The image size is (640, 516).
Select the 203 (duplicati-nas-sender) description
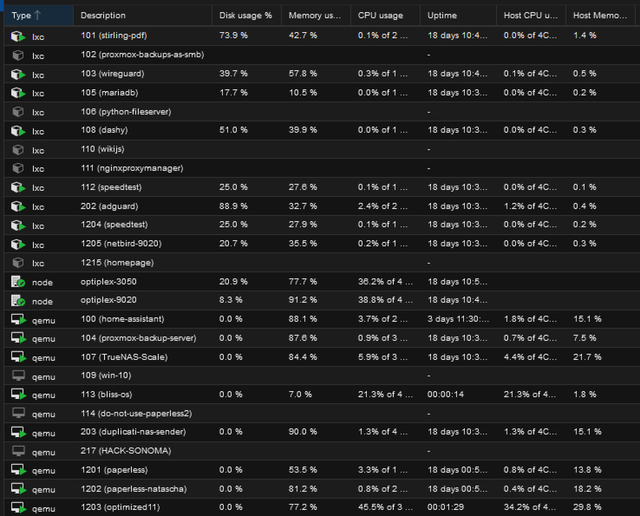(133, 432)
